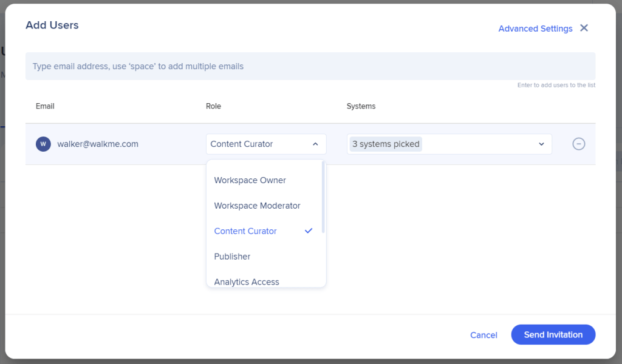622x364 pixels.
Task: Select the Workspace Owner role
Action: (250, 180)
